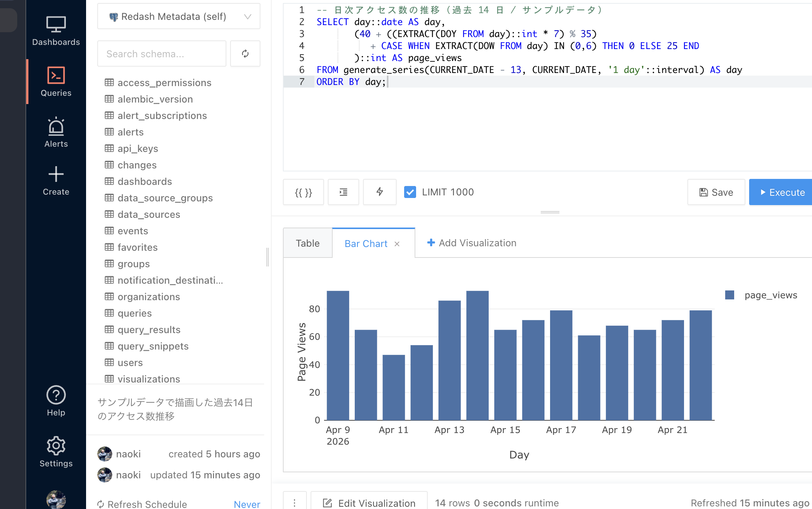Open the three-dot options menu below the chart
This screenshot has width=812, height=509.
click(294, 503)
